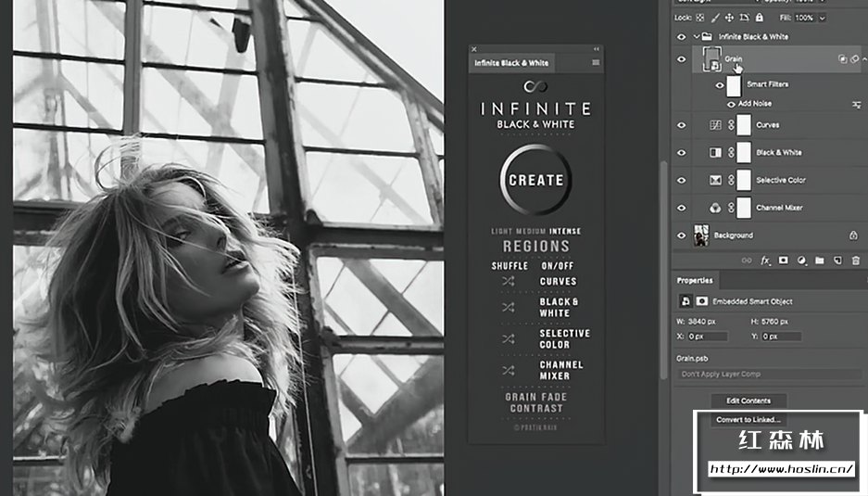Image resolution: width=868 pixels, height=496 pixels.
Task: Click the Selective Color adjustment icon
Action: (715, 180)
